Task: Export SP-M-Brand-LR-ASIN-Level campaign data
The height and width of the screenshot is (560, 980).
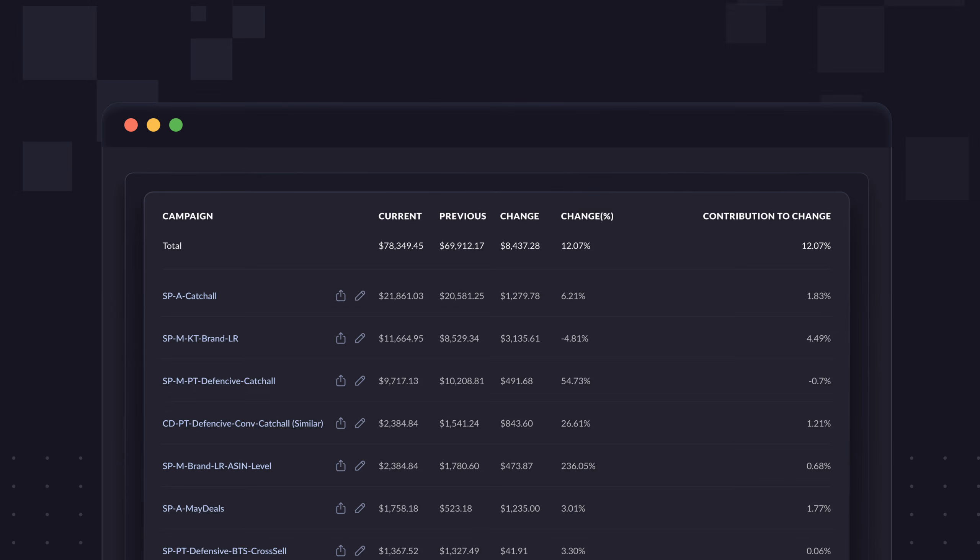Action: [340, 465]
